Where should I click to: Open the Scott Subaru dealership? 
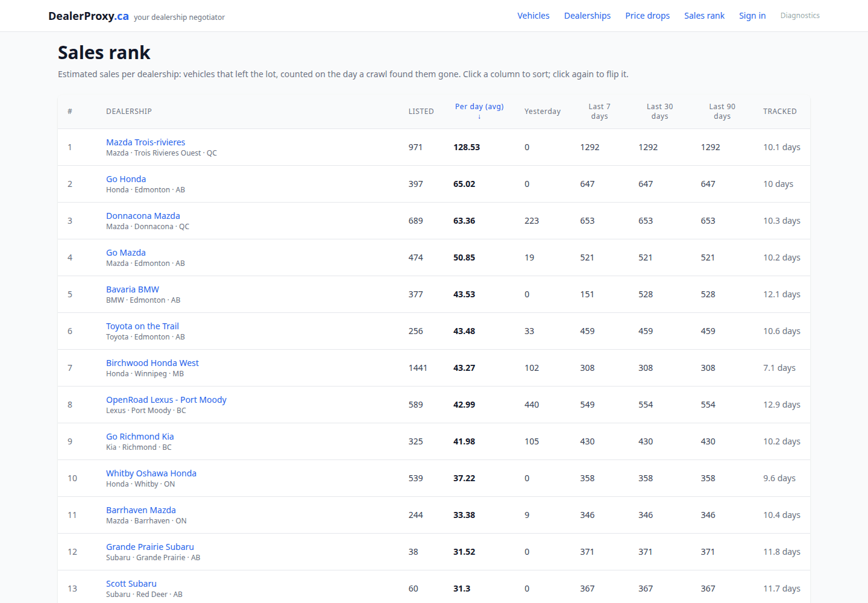131,584
